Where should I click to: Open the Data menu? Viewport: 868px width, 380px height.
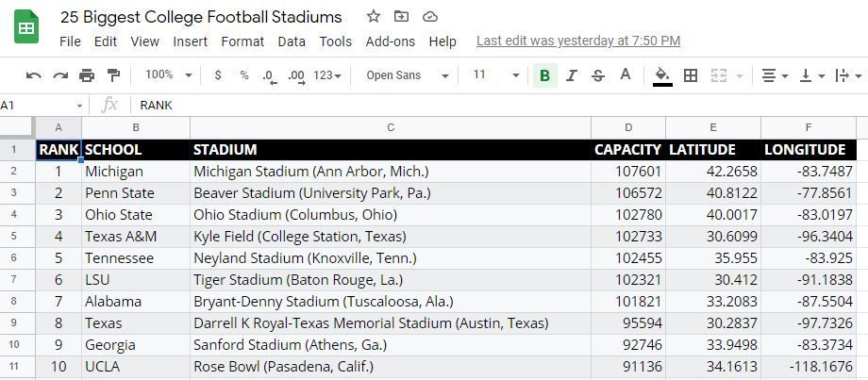[292, 41]
